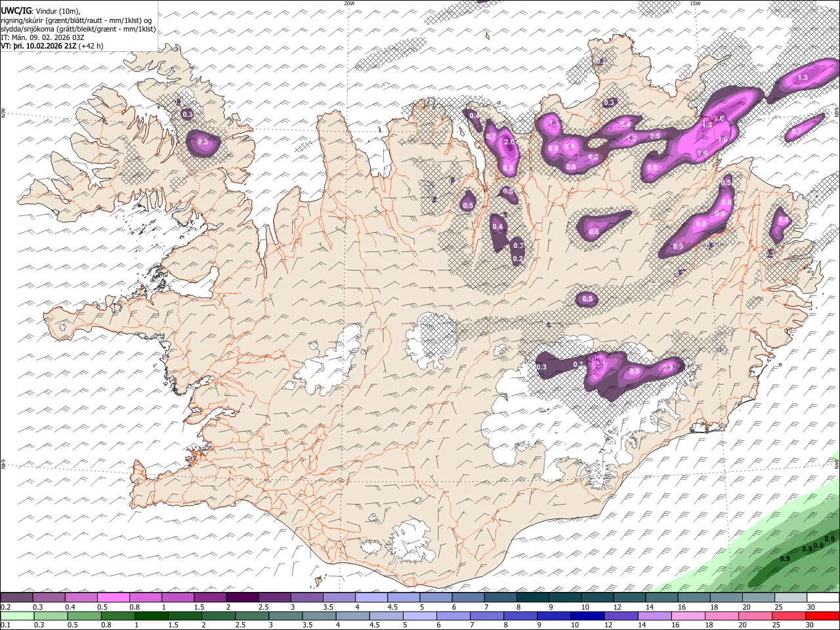840x630 pixels.
Task: Click the UWC/IG title text
Action: (x=16, y=10)
